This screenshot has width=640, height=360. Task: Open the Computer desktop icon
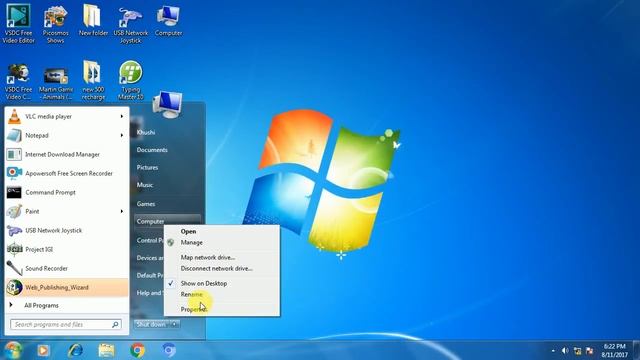point(168,20)
